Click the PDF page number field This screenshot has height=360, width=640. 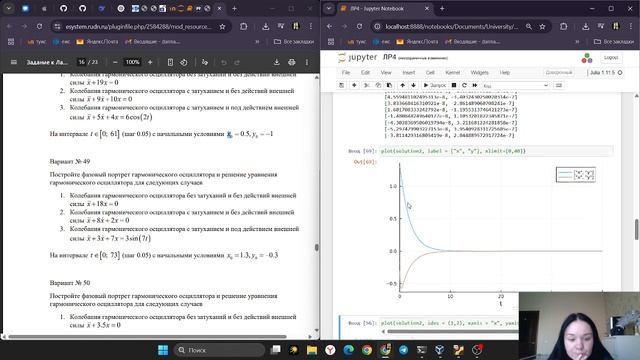pos(82,62)
